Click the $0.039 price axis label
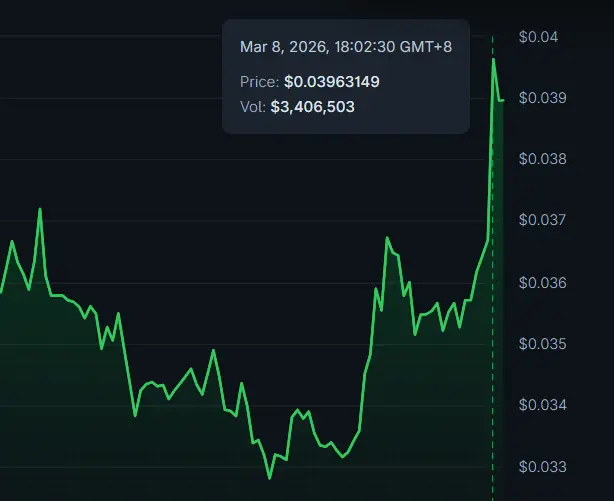 click(542, 98)
